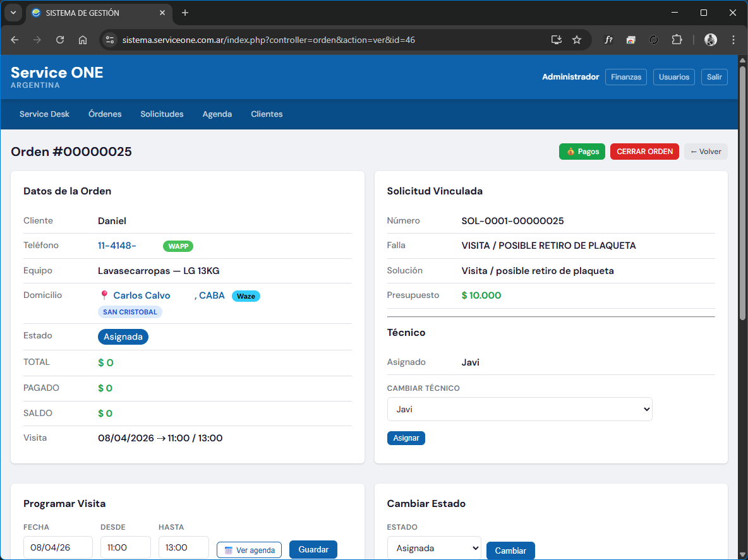Edit the Fecha visit date field
748x560 pixels.
click(57, 547)
